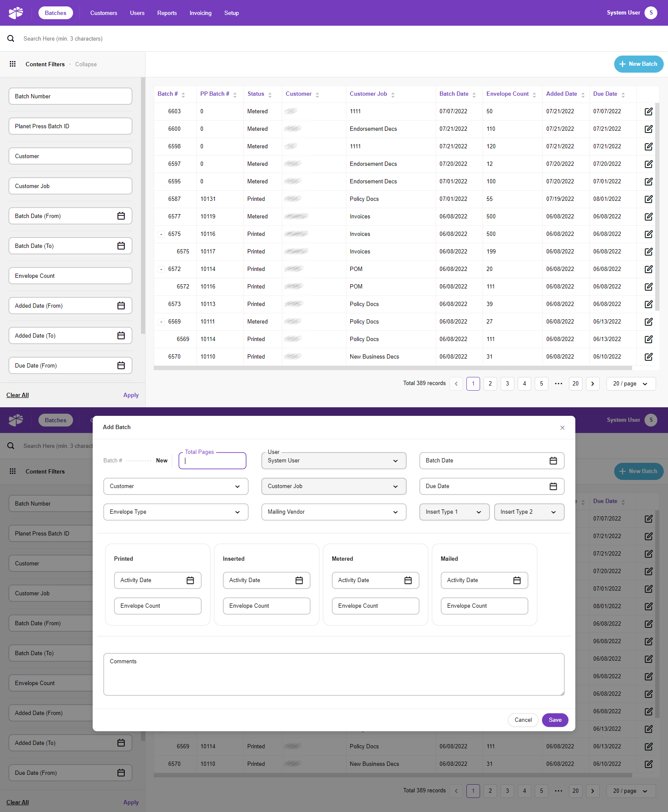Open calendar for Batch Date (To) filter
668x812 pixels.
[x=121, y=246]
